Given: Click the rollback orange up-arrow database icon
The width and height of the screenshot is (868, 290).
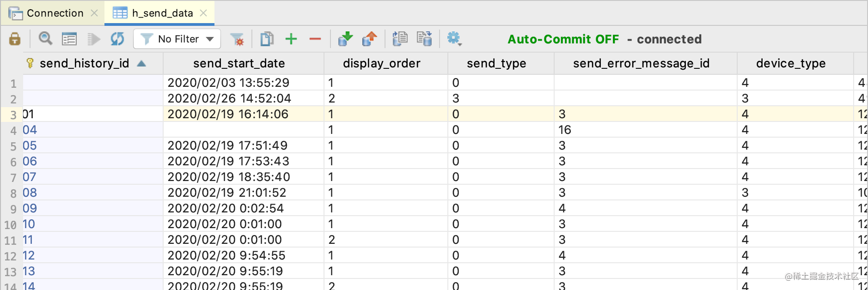Looking at the screenshot, I should 369,39.
